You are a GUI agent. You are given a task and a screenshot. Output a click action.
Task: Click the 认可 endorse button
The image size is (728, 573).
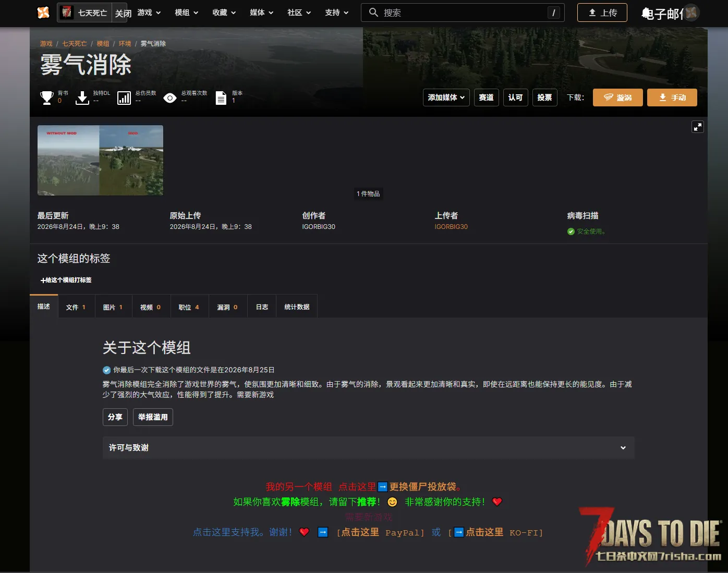point(515,97)
